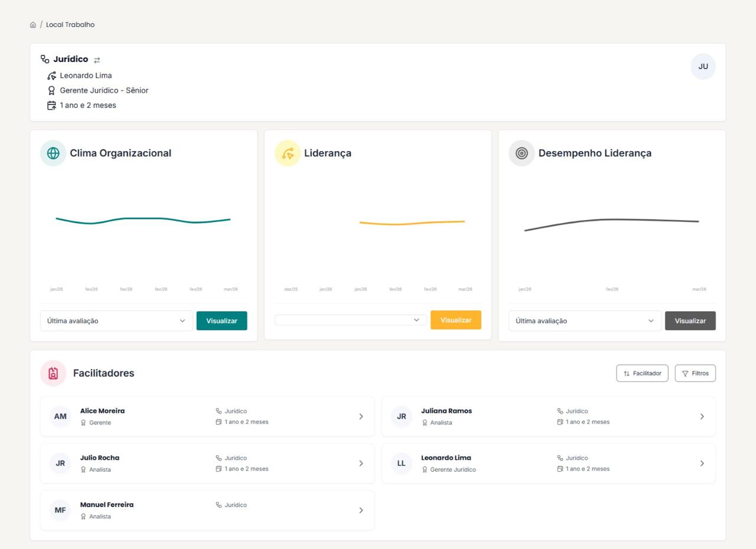Click the home icon in breadcrumb
The width and height of the screenshot is (756, 549).
click(x=33, y=25)
